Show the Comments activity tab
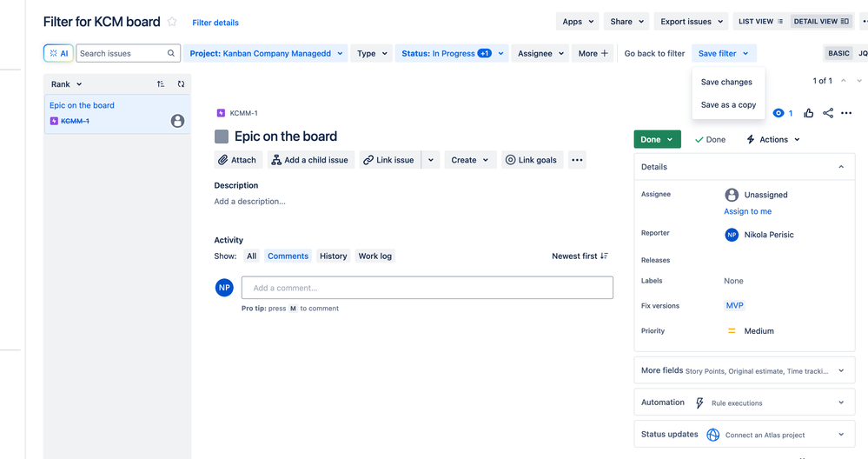 pos(288,256)
